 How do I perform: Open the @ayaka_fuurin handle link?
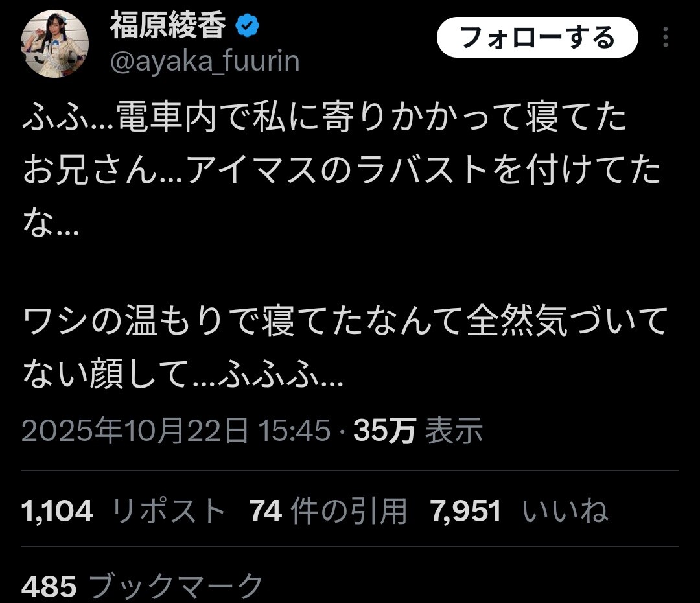(205, 61)
